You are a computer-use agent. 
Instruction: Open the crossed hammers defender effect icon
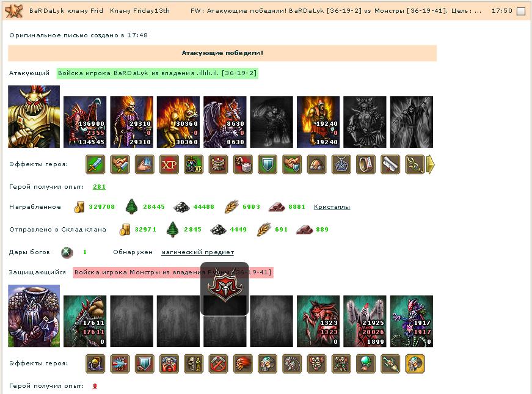218,364
